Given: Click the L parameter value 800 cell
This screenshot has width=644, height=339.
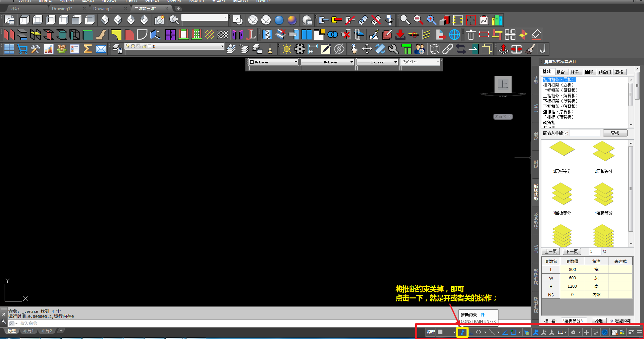Looking at the screenshot, I should click(572, 269).
